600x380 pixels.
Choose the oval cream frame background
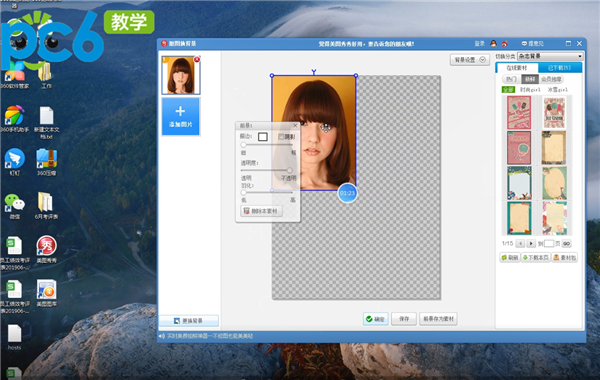(x=554, y=183)
